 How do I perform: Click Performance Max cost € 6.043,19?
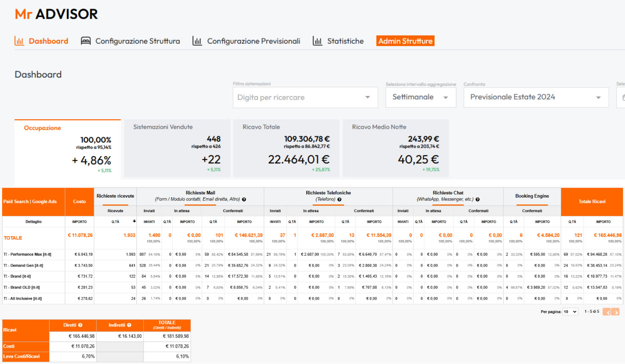pos(83,254)
